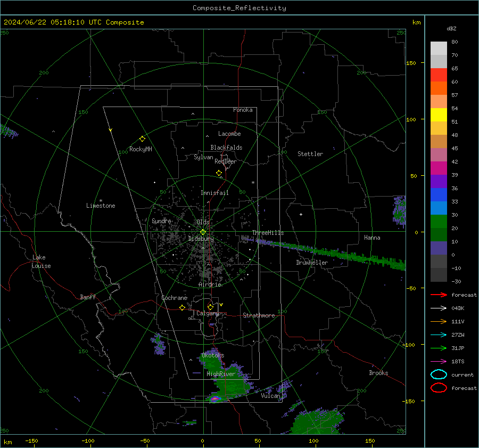Click the Innisfail city label
The width and height of the screenshot is (479, 448).
point(214,193)
